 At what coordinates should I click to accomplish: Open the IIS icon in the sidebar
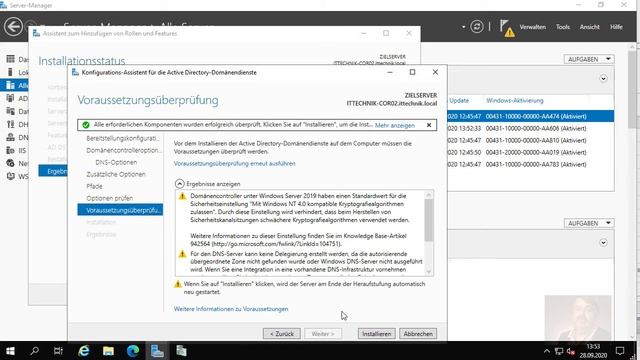11,151
